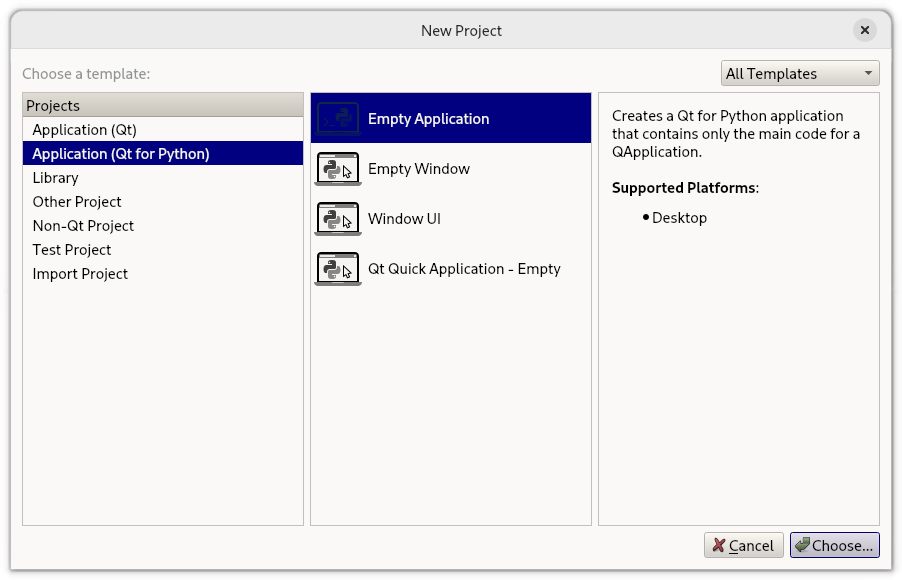
Task: Open the All Templates dropdown
Action: (800, 73)
